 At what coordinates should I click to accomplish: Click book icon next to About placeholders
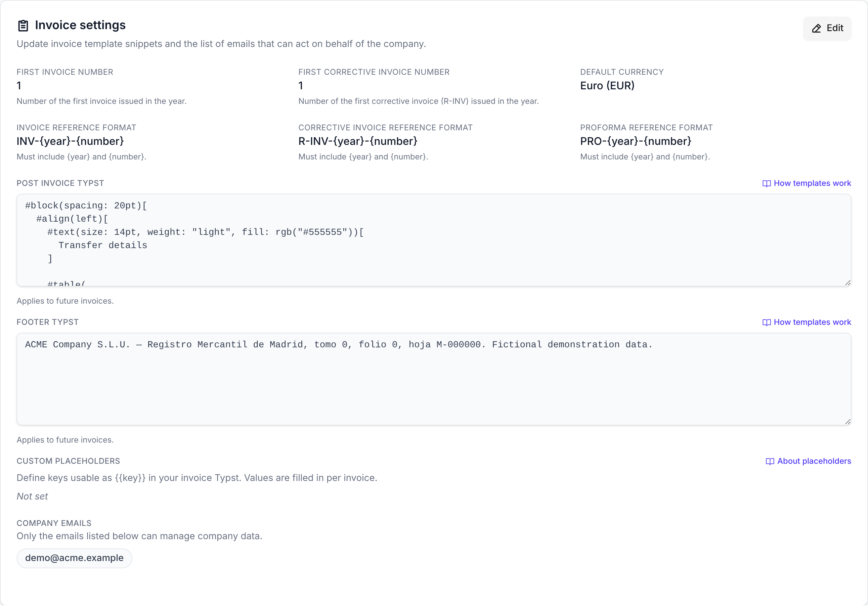770,461
